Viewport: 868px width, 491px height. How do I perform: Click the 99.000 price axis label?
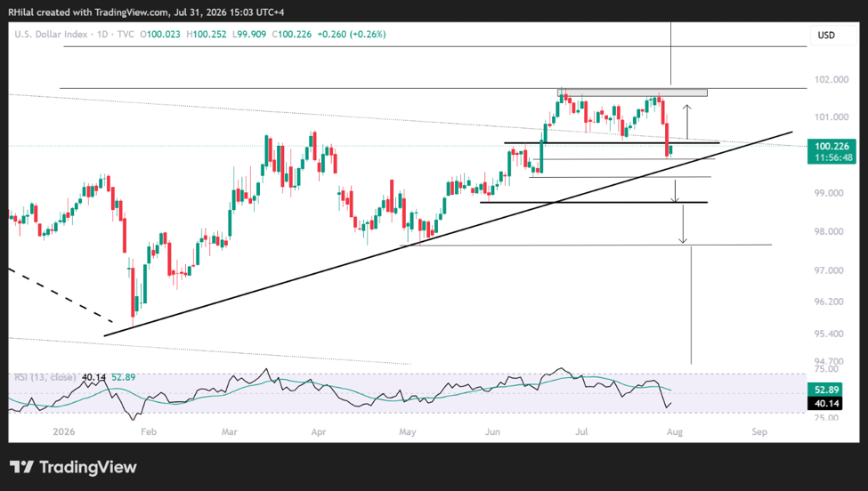829,193
